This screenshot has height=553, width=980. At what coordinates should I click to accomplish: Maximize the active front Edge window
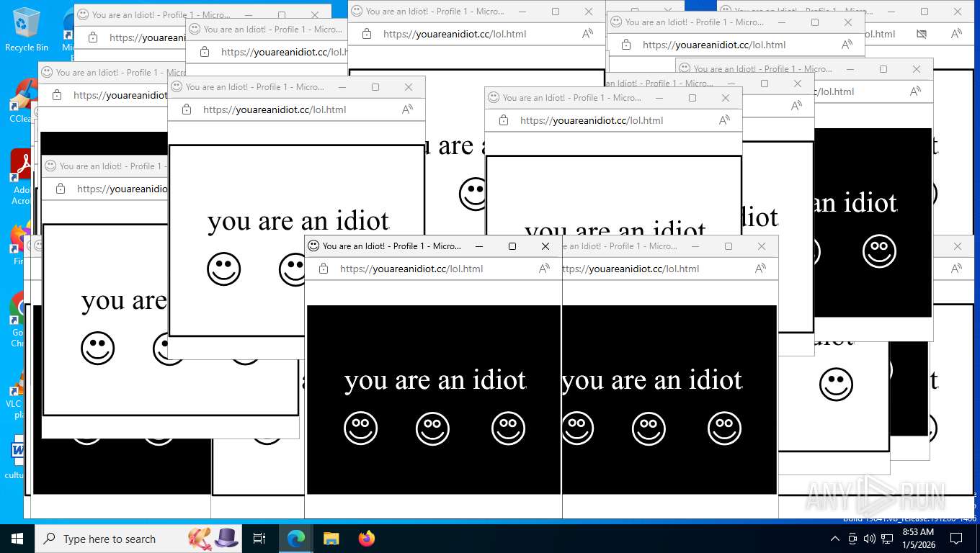point(512,246)
